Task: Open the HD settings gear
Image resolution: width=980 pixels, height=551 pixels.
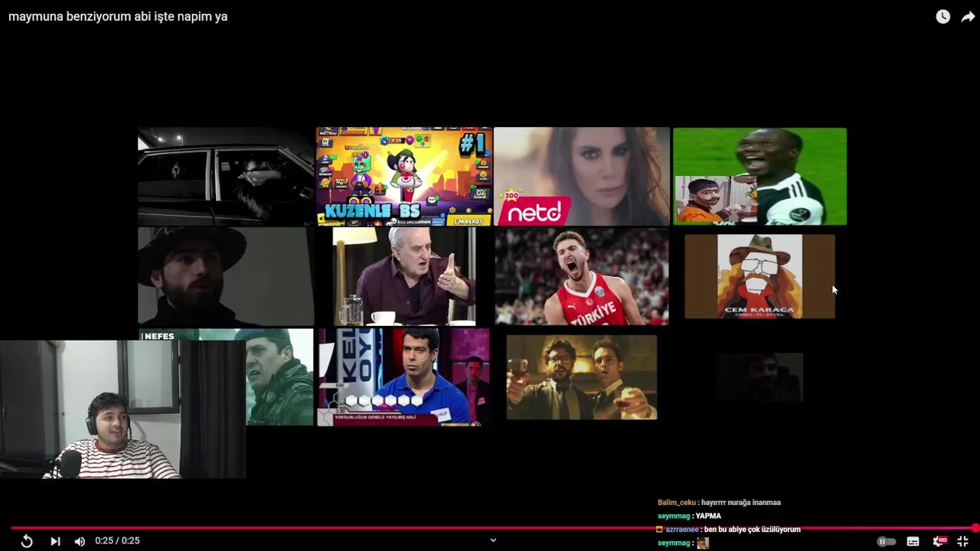Action: click(939, 541)
